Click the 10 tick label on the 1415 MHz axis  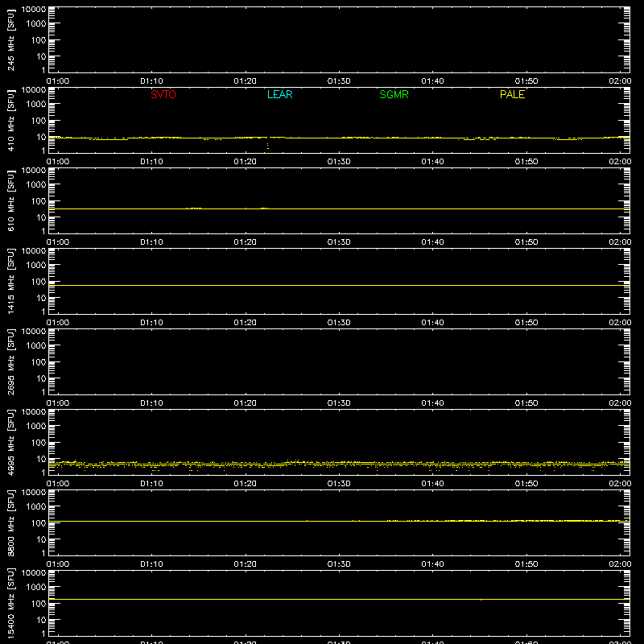pyautogui.click(x=42, y=298)
